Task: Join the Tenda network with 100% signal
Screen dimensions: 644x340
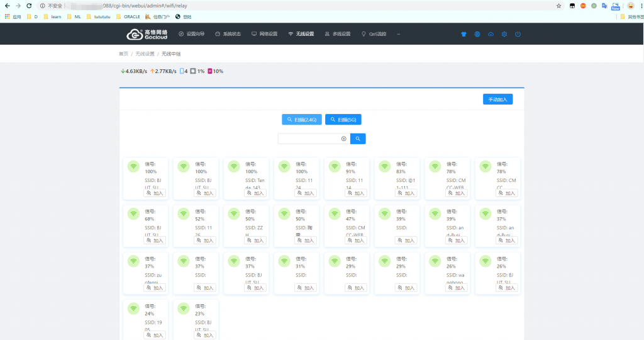Action: [x=255, y=193]
